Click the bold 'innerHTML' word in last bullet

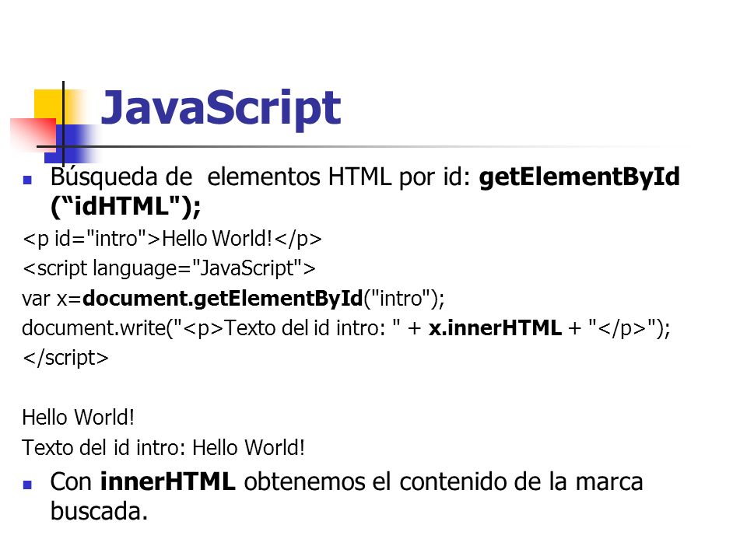168,481
